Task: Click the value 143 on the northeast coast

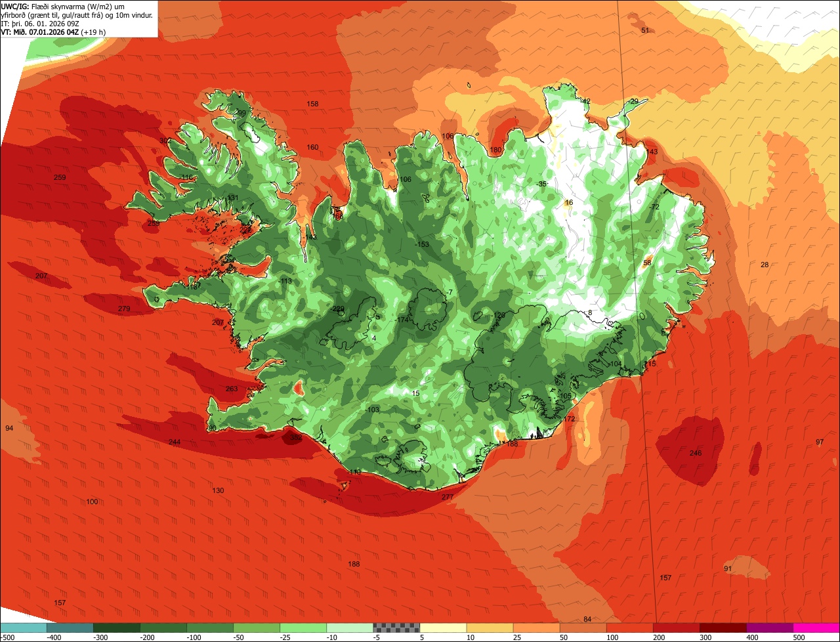Action: [652, 152]
